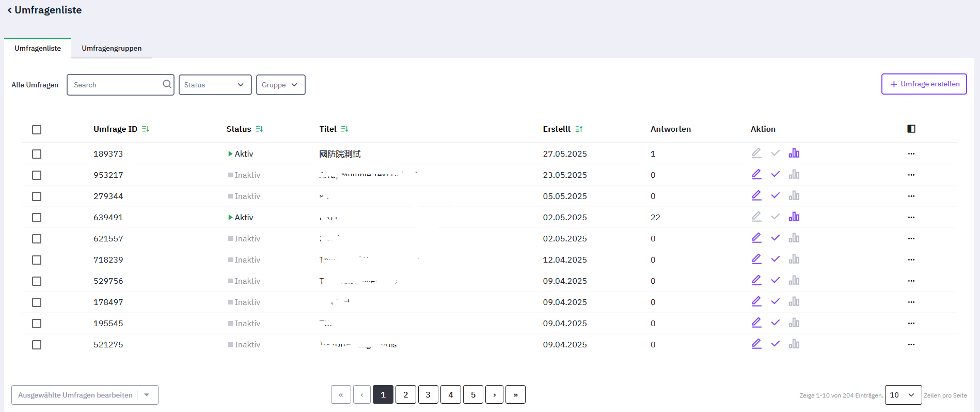Open the Gruppe filter dropdown

click(x=280, y=85)
